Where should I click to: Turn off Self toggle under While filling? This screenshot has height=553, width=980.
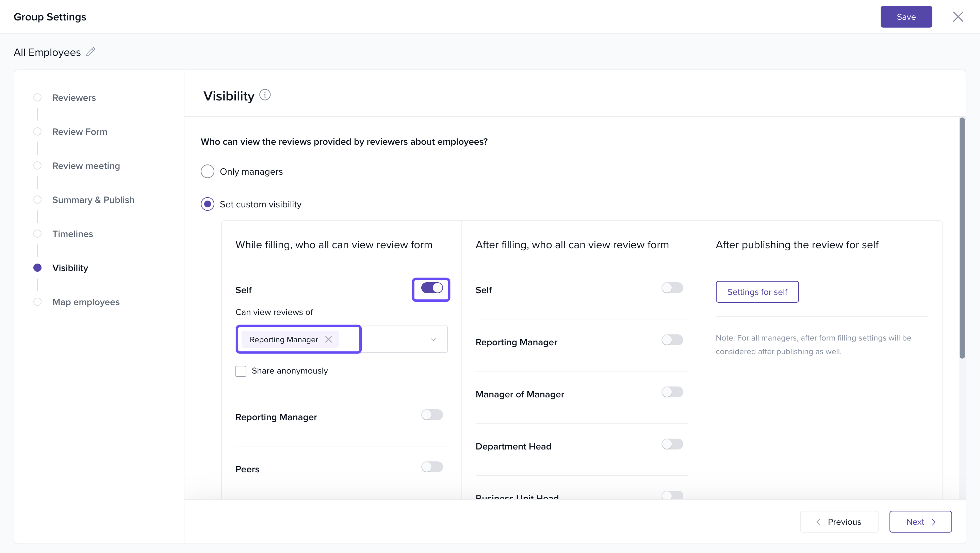coord(431,288)
